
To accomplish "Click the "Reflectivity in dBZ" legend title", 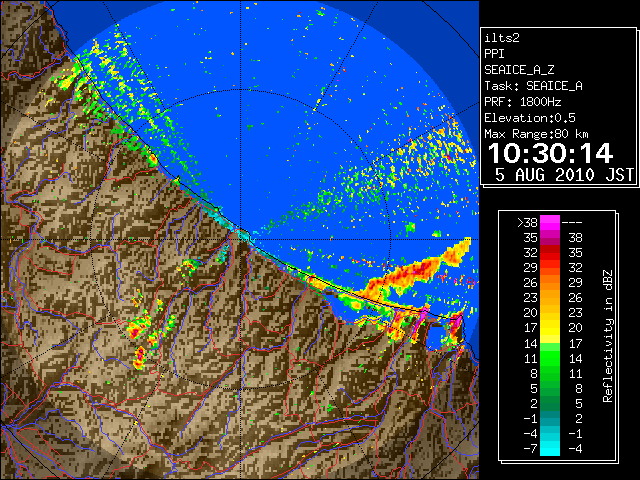I will [x=608, y=336].
